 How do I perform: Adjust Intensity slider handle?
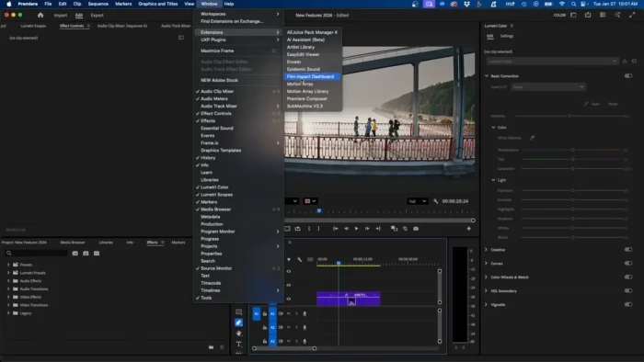click(x=569, y=116)
